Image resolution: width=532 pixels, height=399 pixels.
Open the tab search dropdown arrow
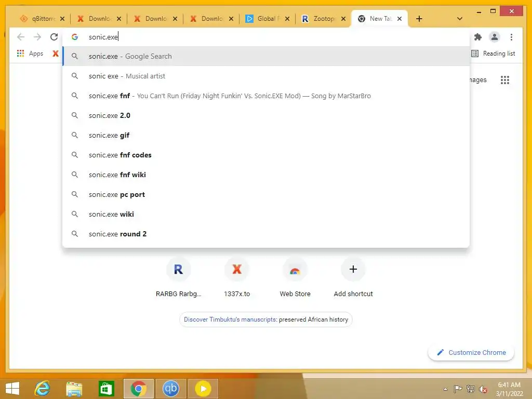[460, 19]
